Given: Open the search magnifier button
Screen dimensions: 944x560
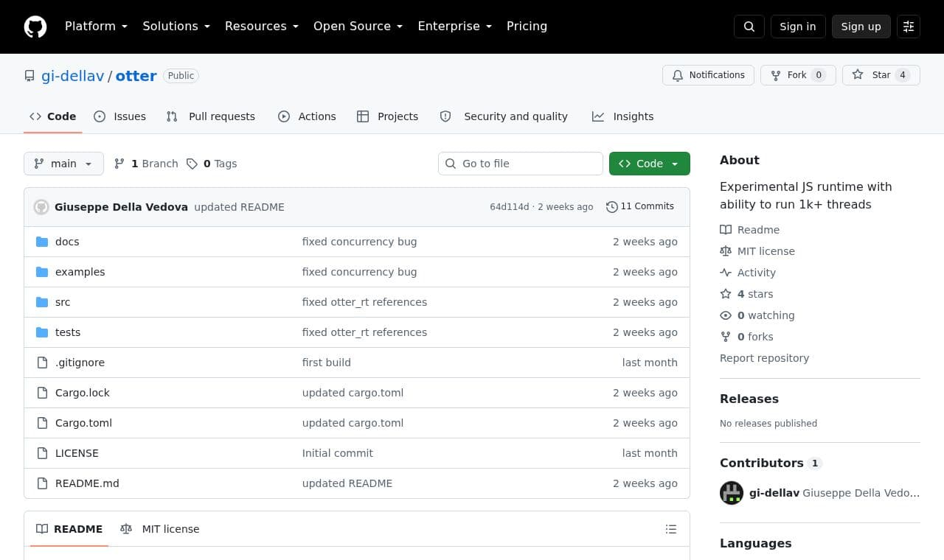Looking at the screenshot, I should tap(749, 27).
